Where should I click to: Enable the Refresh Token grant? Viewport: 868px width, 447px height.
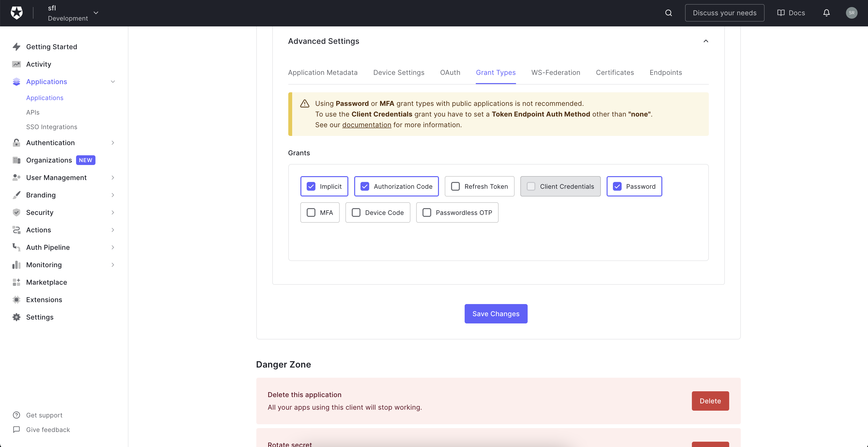click(455, 186)
